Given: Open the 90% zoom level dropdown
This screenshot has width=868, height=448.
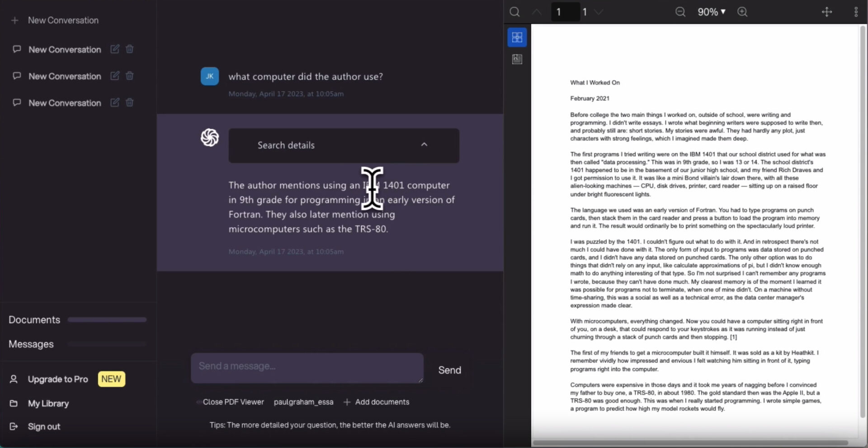Looking at the screenshot, I should pyautogui.click(x=711, y=12).
